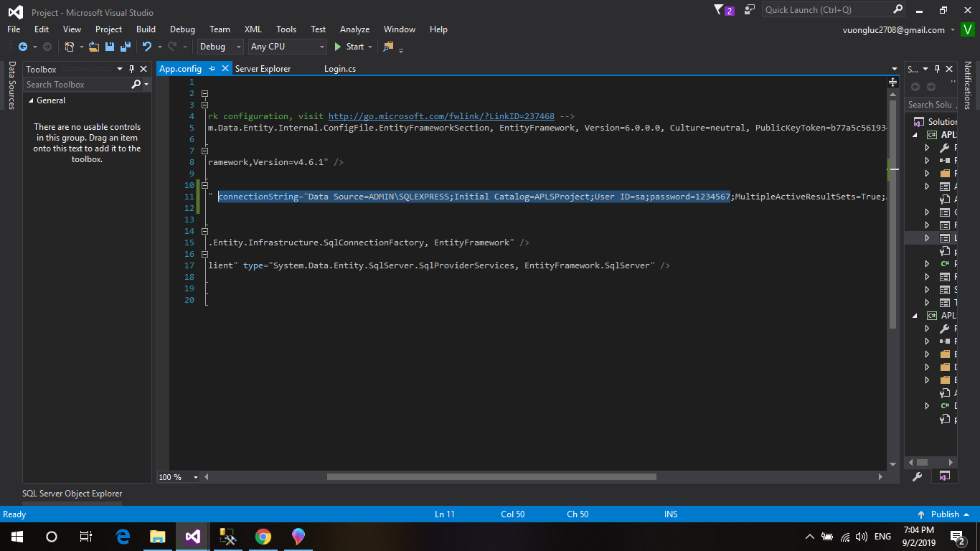980x551 pixels.
Task: Click the Solution Explorer Properties wrench icon at bottom
Action: tap(917, 476)
